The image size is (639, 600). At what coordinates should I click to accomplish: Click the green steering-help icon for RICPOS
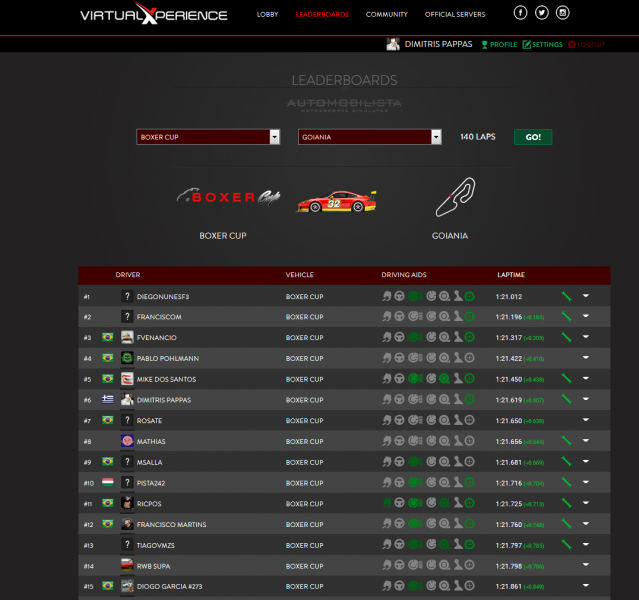coord(387,503)
